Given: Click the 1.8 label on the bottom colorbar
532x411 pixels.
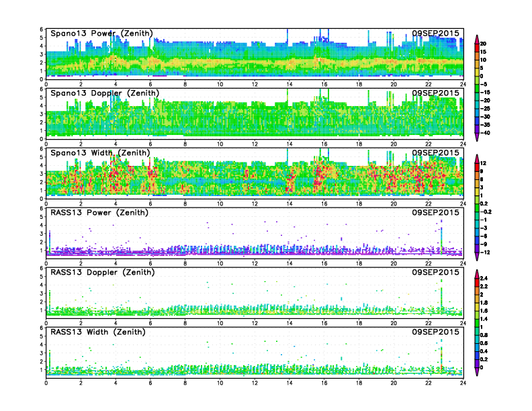Looking at the screenshot, I should 484,303.
